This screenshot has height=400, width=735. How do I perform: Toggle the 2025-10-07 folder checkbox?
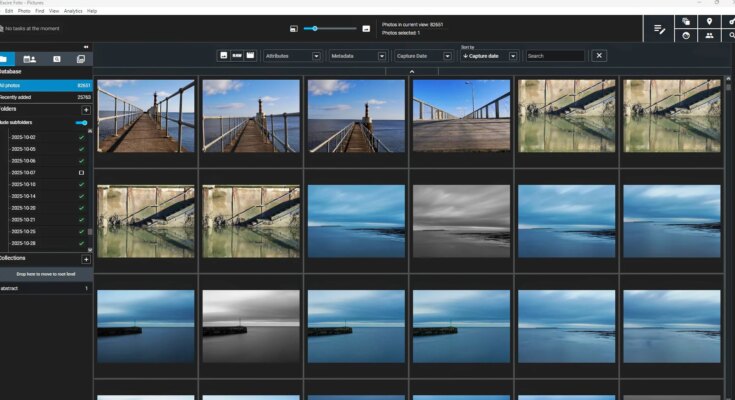coord(81,173)
